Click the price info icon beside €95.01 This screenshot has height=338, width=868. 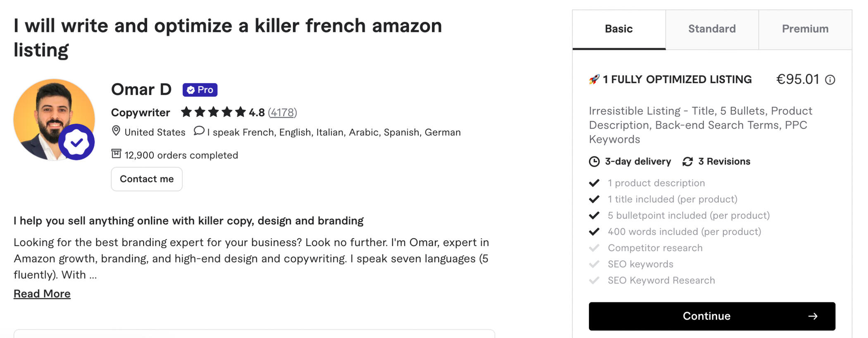click(x=830, y=80)
